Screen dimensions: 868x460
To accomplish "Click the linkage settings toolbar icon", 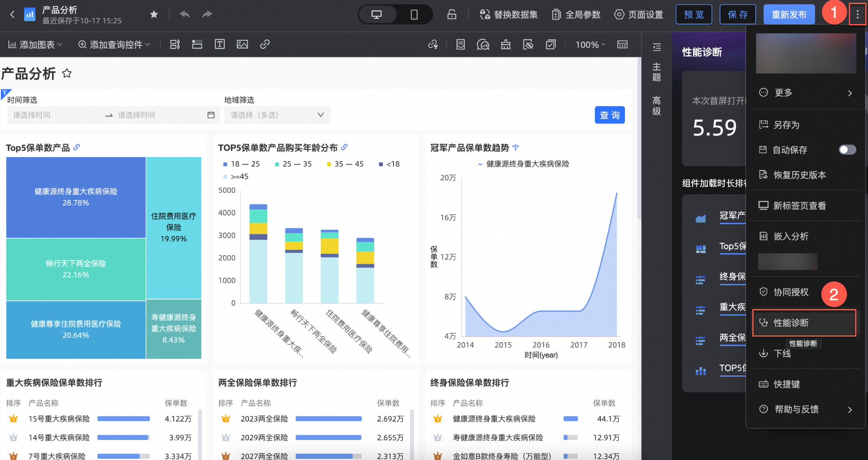I will coord(433,44).
